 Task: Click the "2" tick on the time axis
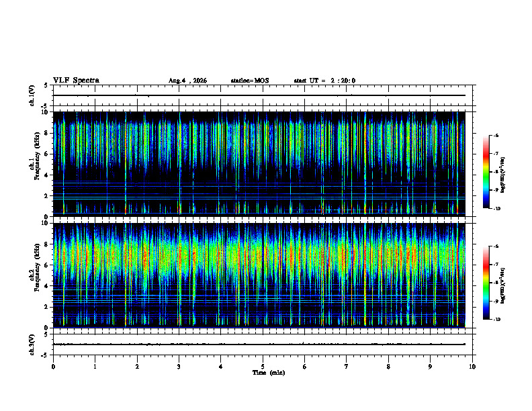(137, 367)
